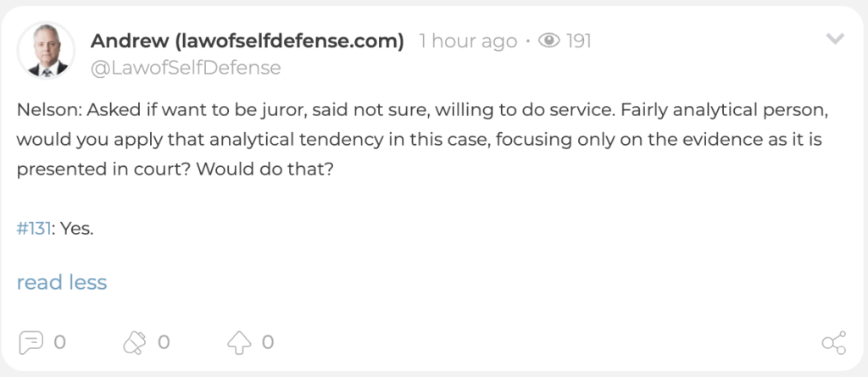The width and height of the screenshot is (868, 377).
Task: Share the post via the share icon
Action: [834, 342]
